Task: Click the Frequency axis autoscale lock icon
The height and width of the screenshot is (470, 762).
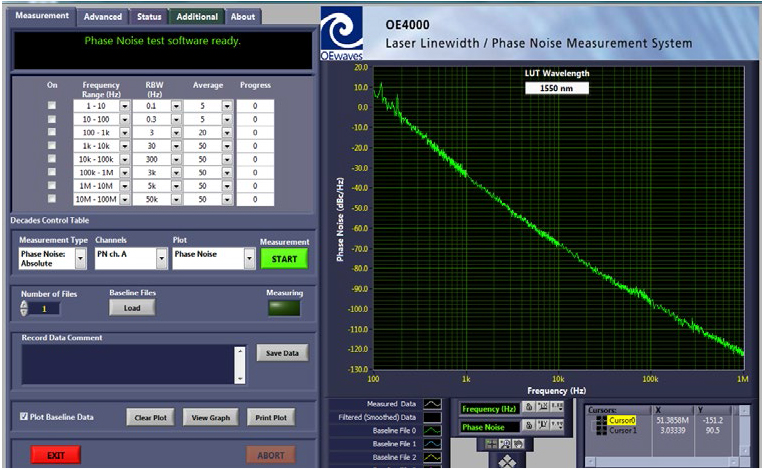Action: [529, 407]
